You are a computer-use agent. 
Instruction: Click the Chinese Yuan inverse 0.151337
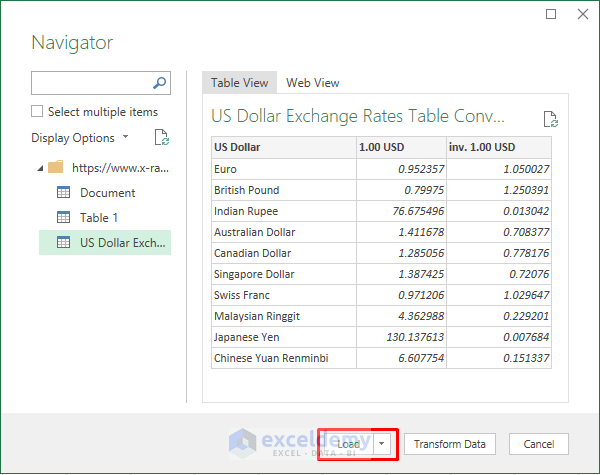click(x=526, y=358)
